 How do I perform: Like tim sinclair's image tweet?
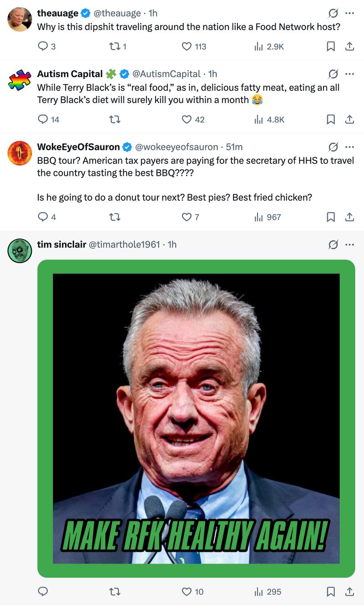(187, 592)
